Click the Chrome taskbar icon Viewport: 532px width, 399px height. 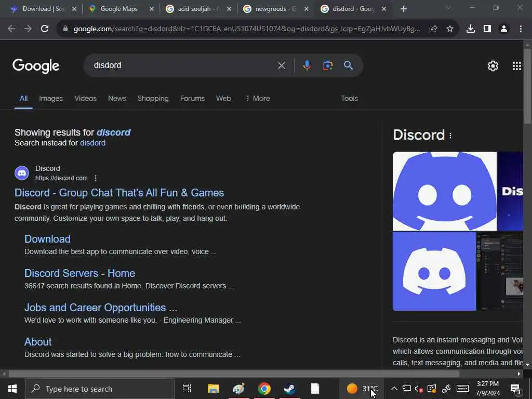[x=264, y=389]
